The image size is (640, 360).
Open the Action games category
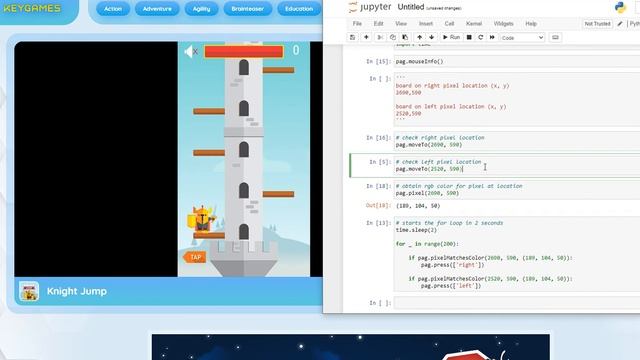tap(113, 9)
